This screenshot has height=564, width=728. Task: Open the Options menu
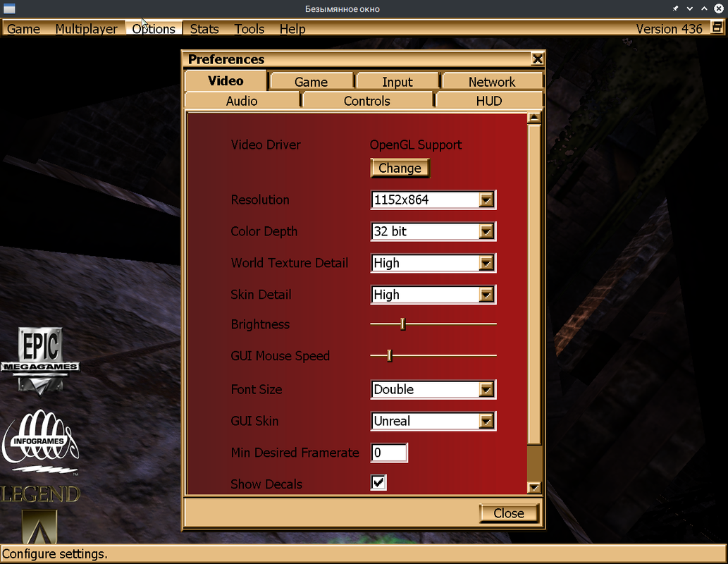click(x=154, y=29)
